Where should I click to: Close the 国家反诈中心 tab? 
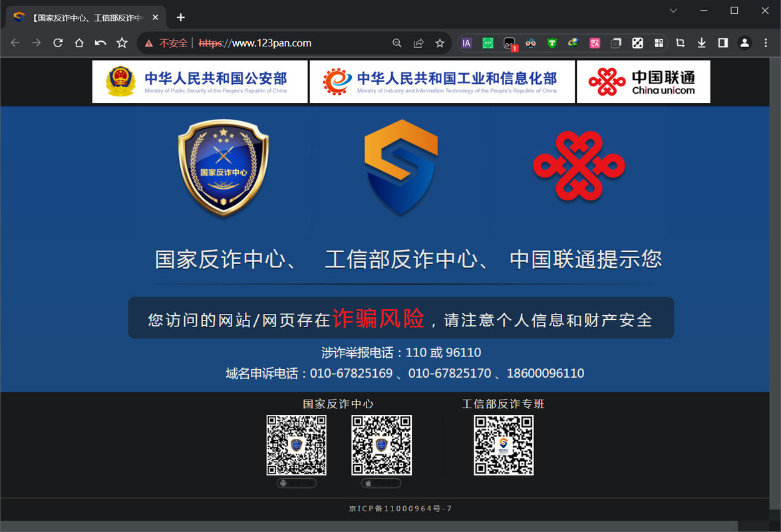[x=156, y=17]
